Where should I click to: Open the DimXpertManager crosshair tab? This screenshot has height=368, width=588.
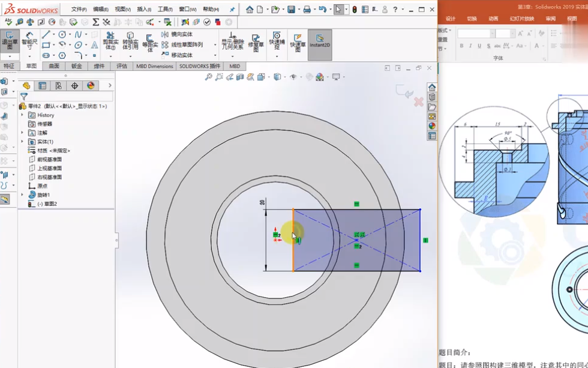(x=74, y=85)
